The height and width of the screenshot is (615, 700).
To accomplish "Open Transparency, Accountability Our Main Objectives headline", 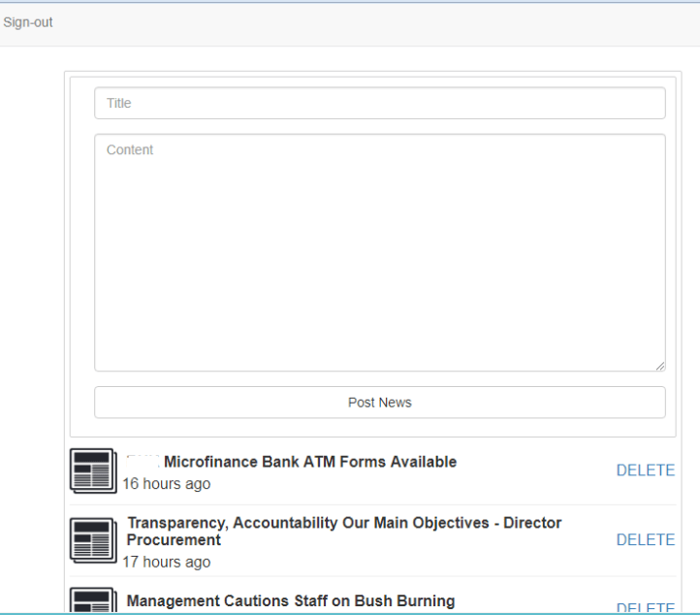I will (343, 523).
